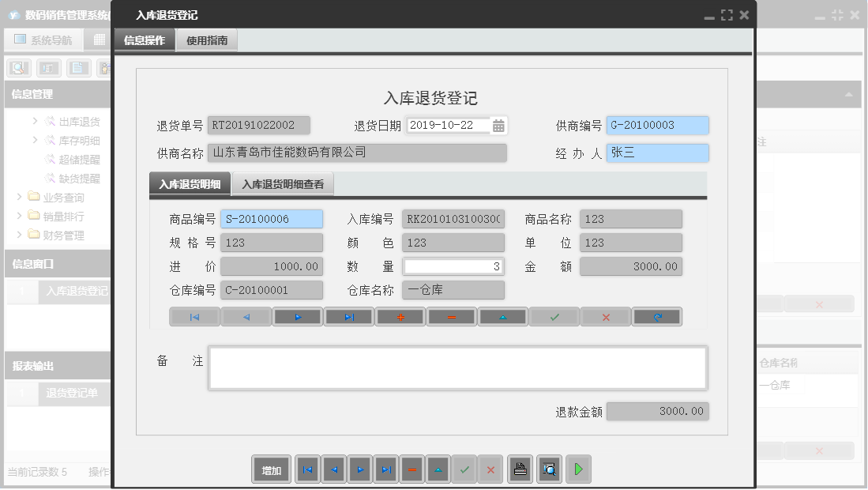Image resolution: width=868 pixels, height=490 pixels.
Task: Cancel the detail edit with red X icon
Action: pos(605,317)
